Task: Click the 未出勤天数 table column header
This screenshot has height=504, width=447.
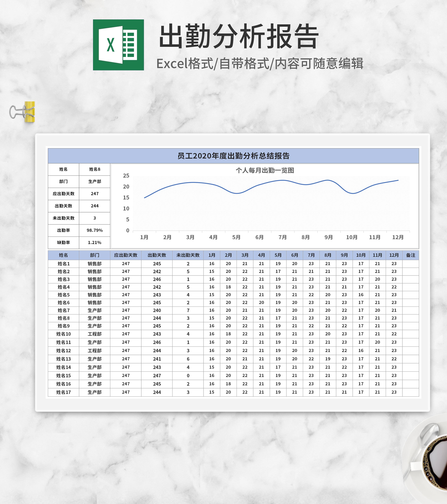Action: click(188, 255)
